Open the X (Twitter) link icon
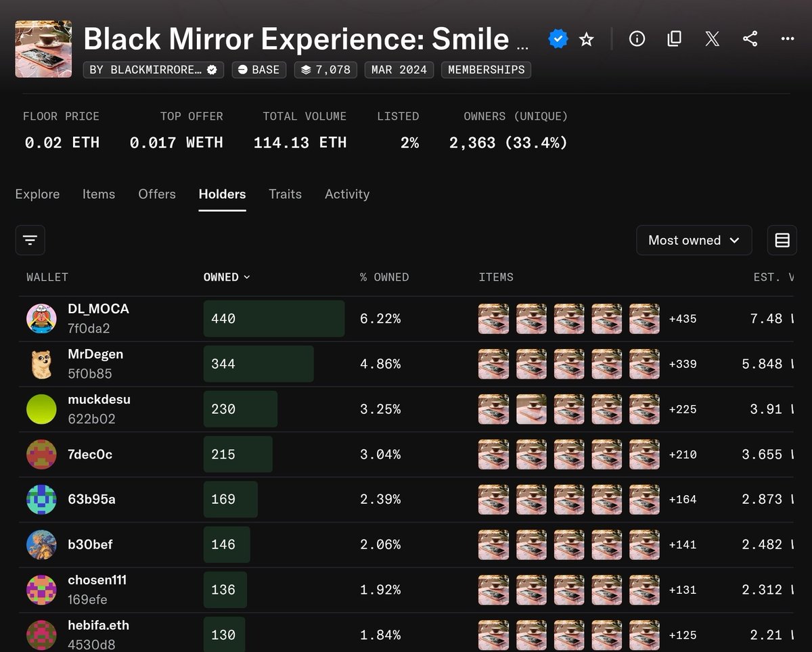The height and width of the screenshot is (652, 812). [x=712, y=39]
